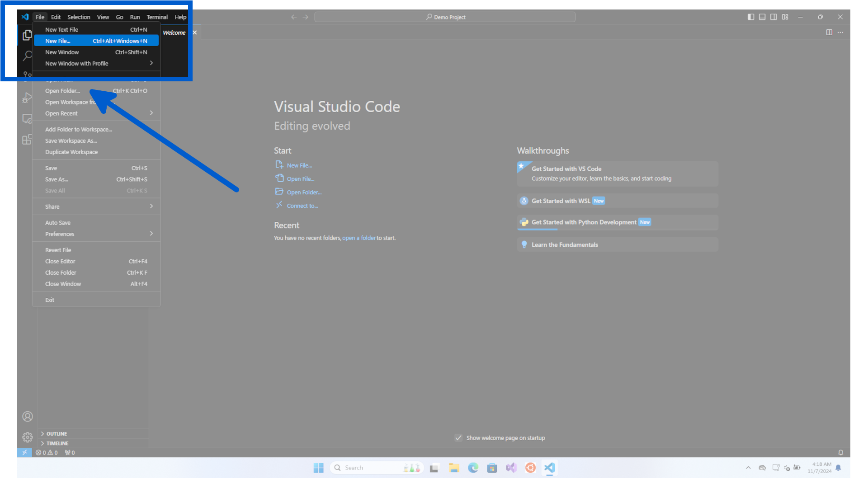Select the Search icon in the sidebar
Image resolution: width=868 pixels, height=488 pixels.
(27, 56)
